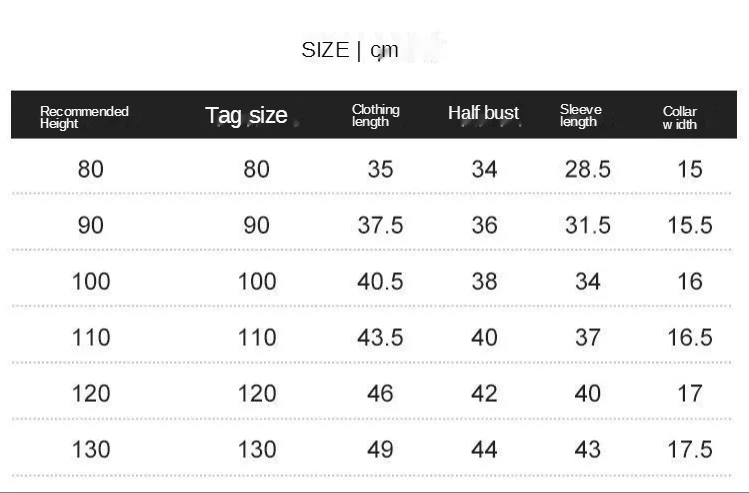The image size is (749, 493).
Task: Click clothing length value 43.5
Action: tap(380, 337)
